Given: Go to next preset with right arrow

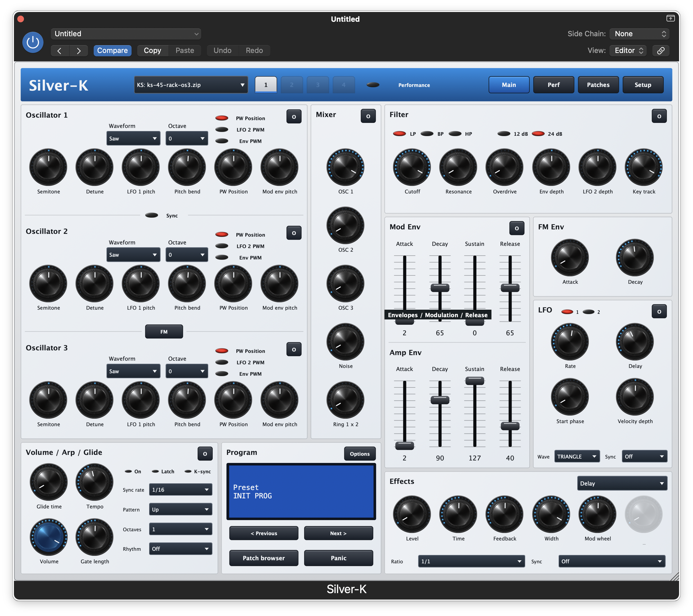Looking at the screenshot, I should (79, 50).
